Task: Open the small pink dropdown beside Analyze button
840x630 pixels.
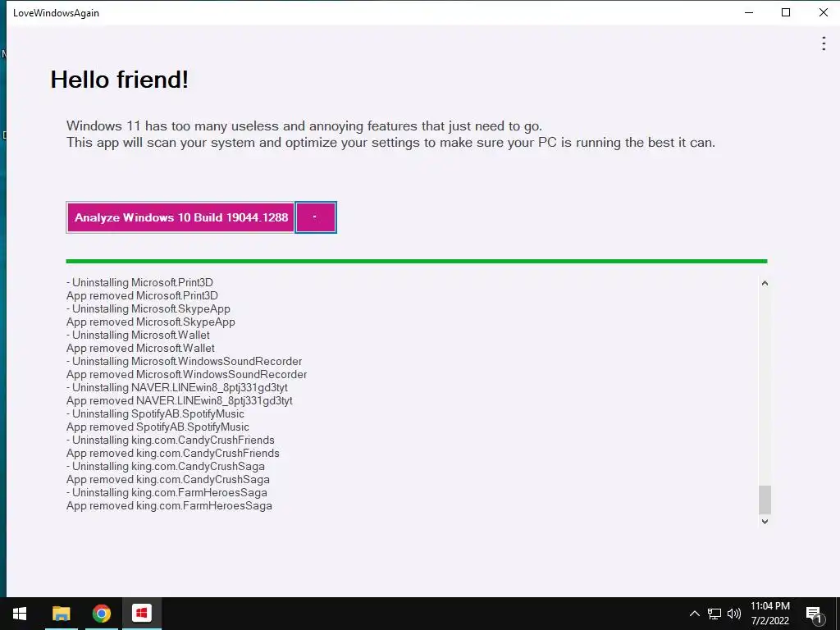Action: tap(316, 217)
